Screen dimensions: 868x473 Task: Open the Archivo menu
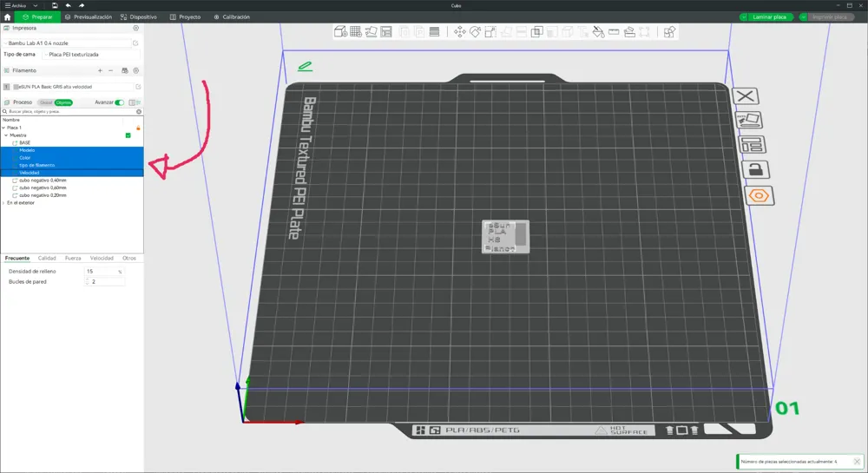pos(16,5)
